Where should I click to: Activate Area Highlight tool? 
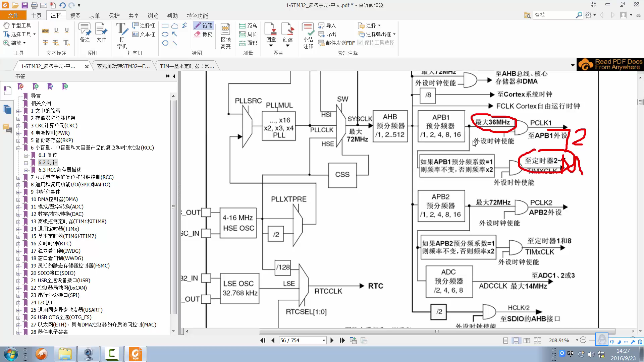tap(225, 36)
